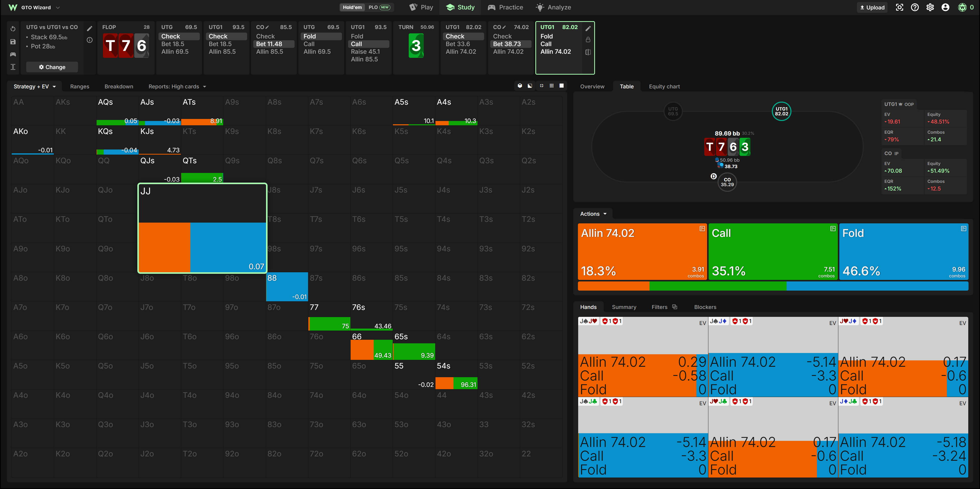Screen dimensions: 980x489
Task: Open the Actions dropdown in right panel
Action: (593, 214)
